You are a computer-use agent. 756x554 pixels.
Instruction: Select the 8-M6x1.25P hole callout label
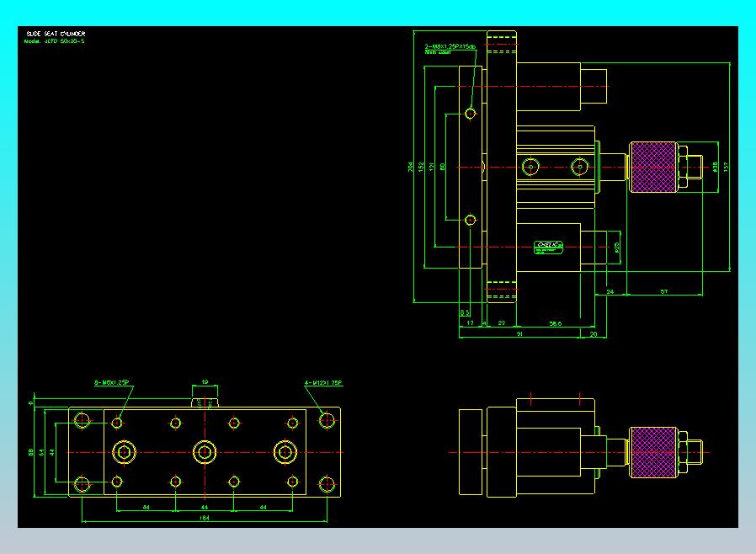tap(112, 382)
